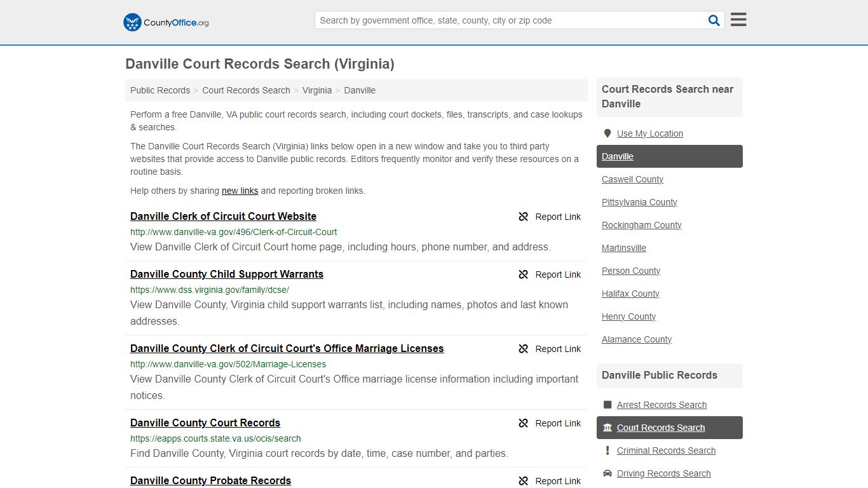Select Pittsylvania County

(x=639, y=202)
